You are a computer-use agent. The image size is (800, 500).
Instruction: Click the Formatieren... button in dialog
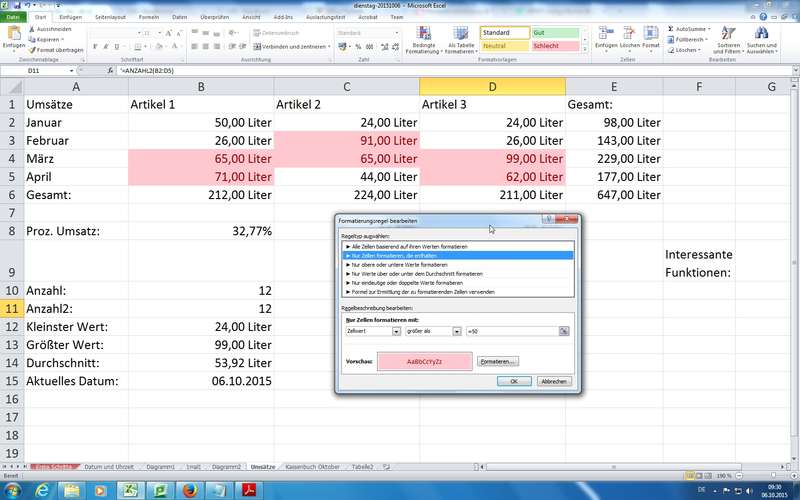click(x=497, y=360)
